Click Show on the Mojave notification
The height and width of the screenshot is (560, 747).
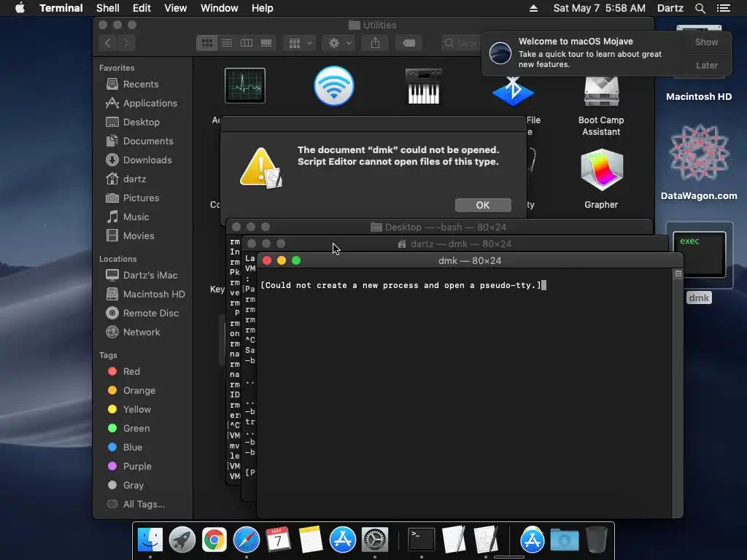pyautogui.click(x=706, y=42)
